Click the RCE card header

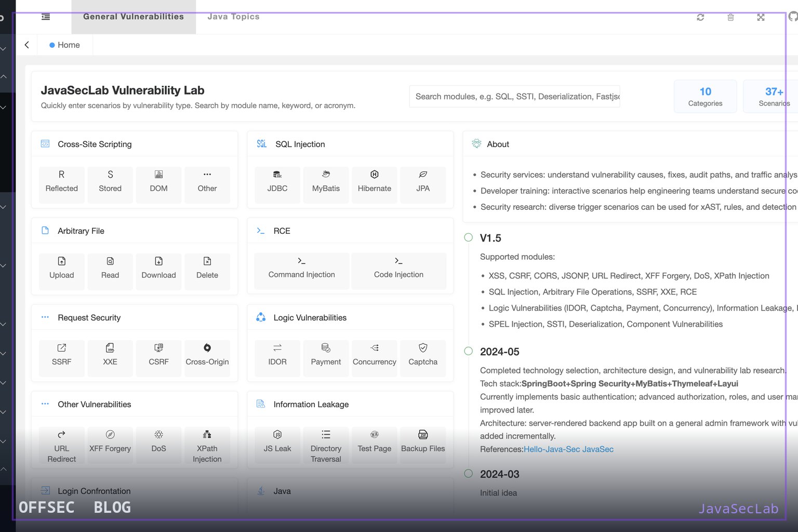350,231
